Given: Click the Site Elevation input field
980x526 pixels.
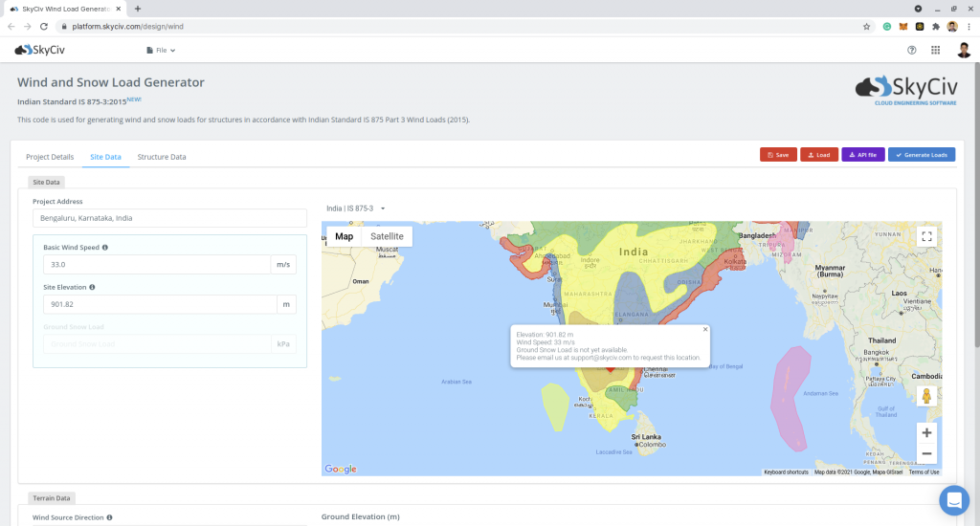Looking at the screenshot, I should coord(160,304).
